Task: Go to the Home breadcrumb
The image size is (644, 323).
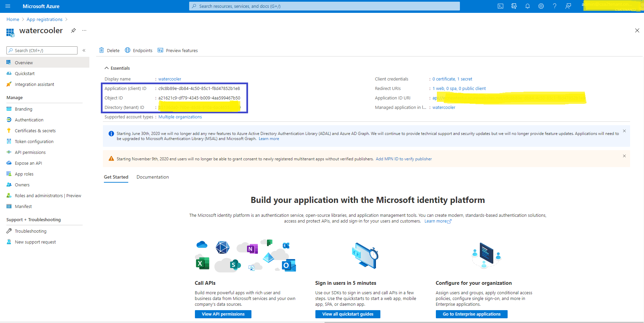Action: point(13,19)
